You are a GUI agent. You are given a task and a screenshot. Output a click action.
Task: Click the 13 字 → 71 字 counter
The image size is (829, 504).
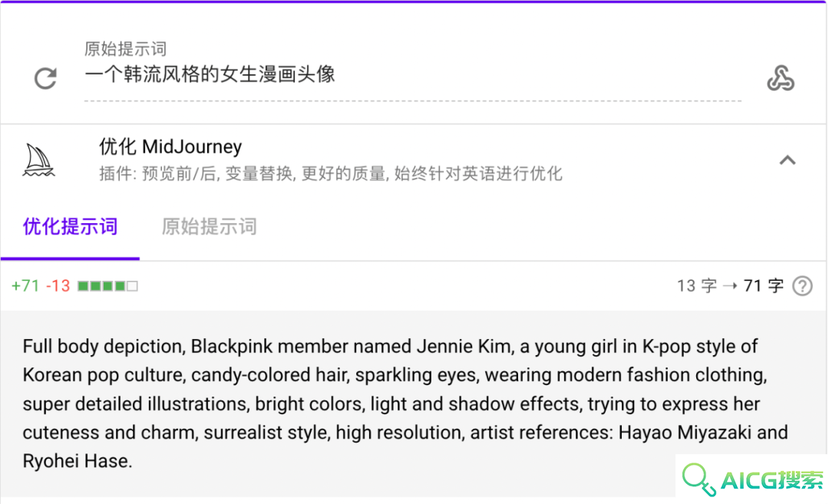coord(730,286)
